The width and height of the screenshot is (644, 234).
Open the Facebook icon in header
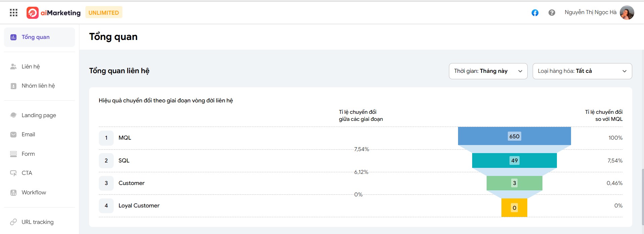(535, 13)
